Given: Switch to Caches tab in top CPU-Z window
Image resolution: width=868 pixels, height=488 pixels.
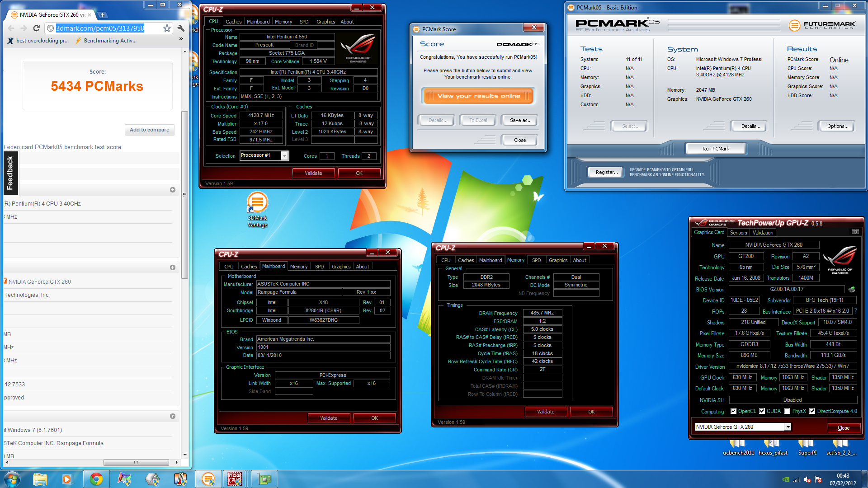Looking at the screenshot, I should pos(233,22).
